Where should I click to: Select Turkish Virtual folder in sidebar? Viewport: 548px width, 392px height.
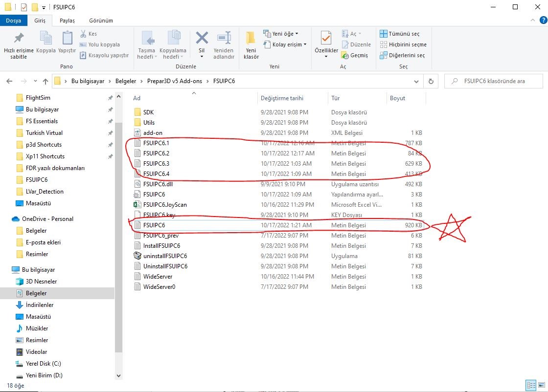[x=44, y=133]
